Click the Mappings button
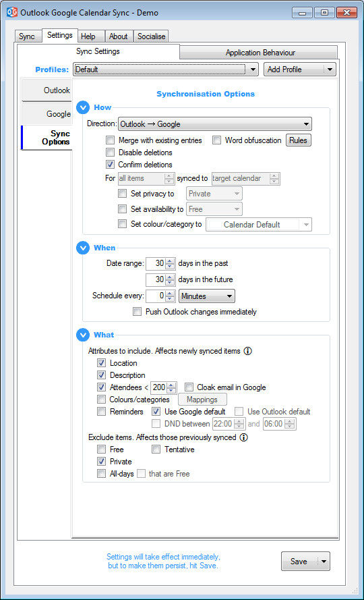 [202, 400]
